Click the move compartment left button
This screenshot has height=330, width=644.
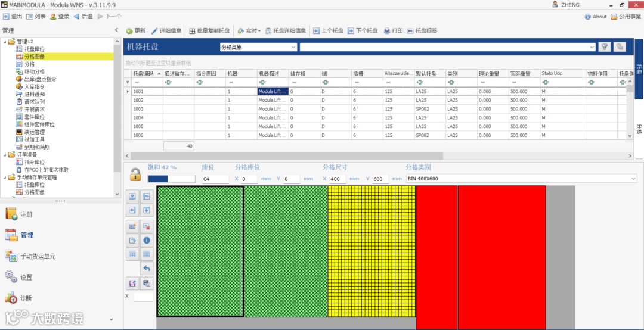coord(132,210)
